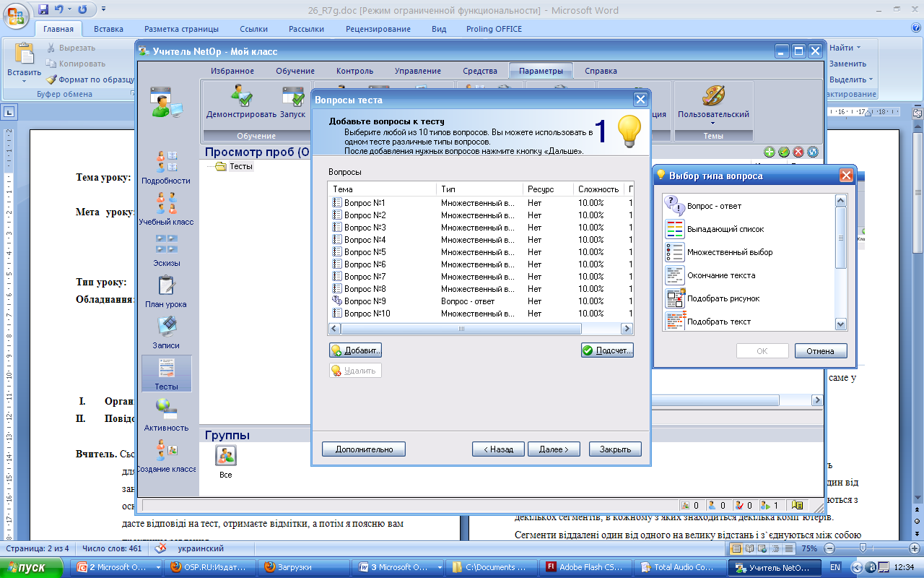Screen dimensions: 924x578
Task: Sort by Тема column header
Action: point(383,189)
